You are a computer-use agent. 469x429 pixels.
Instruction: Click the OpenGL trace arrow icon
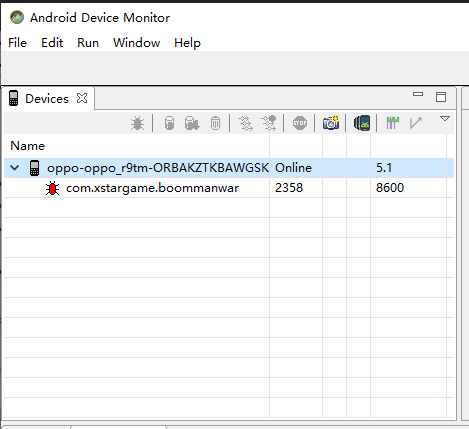tap(416, 123)
